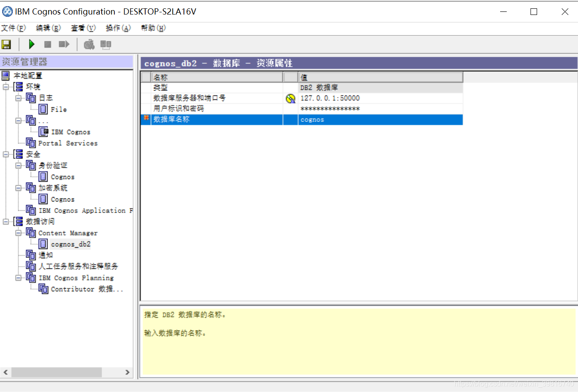This screenshot has height=392, width=578.
Task: Click the 本地配置 computer icon
Action: click(x=6, y=76)
